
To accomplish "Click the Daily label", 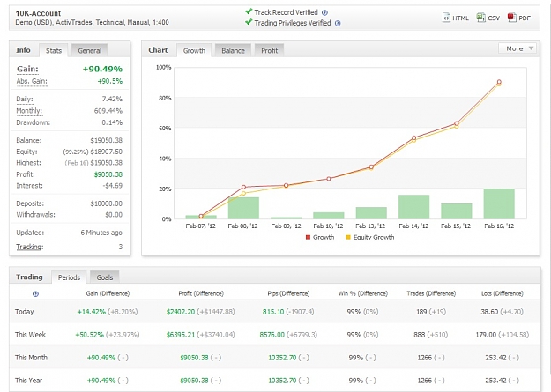I will [25, 99].
